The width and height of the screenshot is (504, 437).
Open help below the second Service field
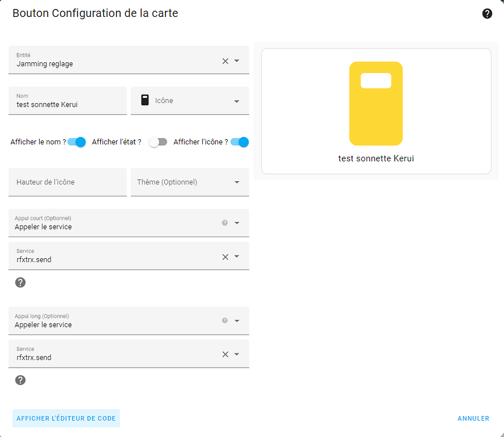[20, 380]
